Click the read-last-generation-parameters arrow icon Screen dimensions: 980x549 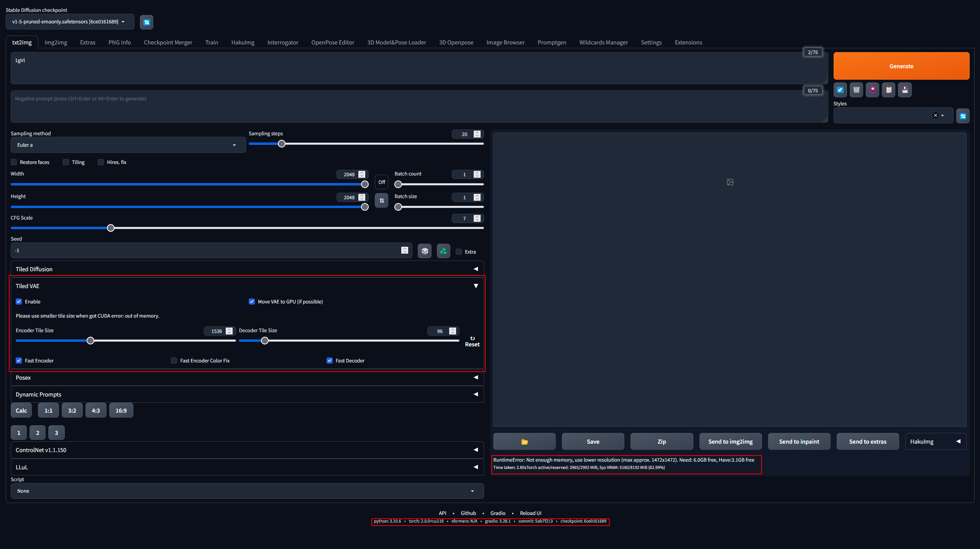coord(840,90)
